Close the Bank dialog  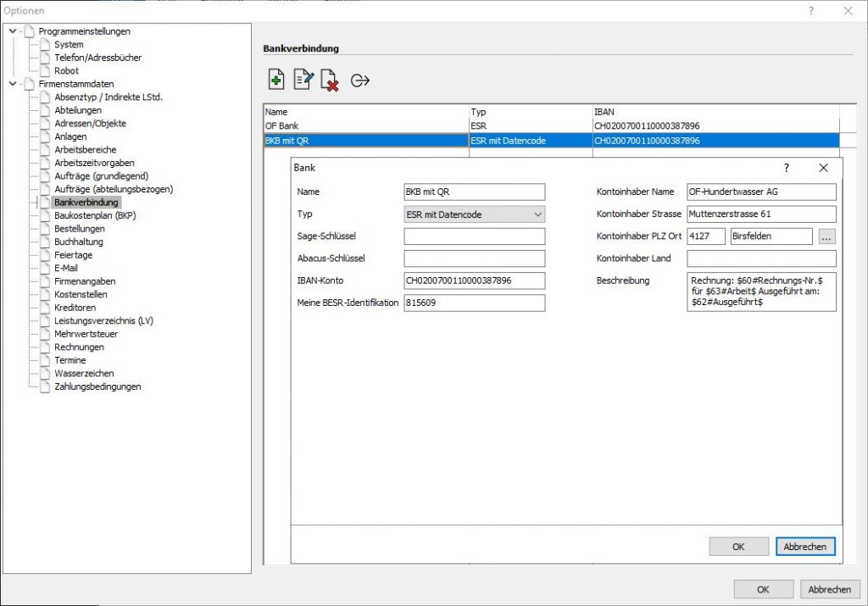[823, 168]
